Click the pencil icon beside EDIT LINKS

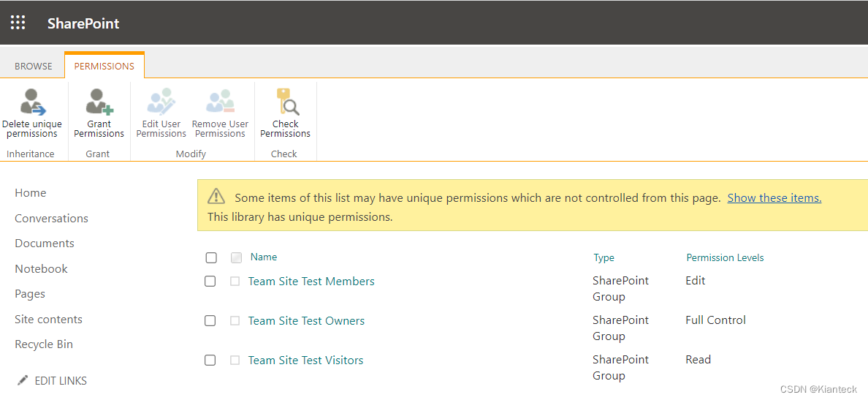point(22,380)
